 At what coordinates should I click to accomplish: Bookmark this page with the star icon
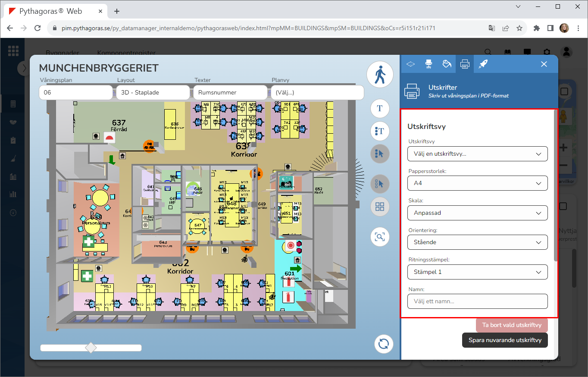(519, 28)
